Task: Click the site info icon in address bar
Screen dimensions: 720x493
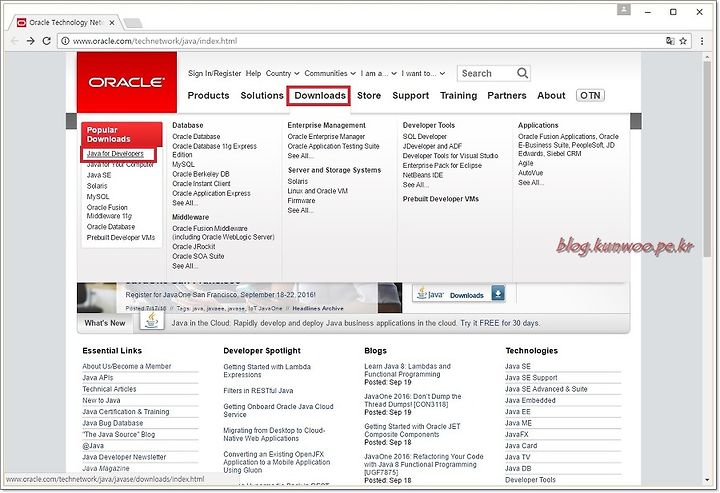Action: coord(65,41)
